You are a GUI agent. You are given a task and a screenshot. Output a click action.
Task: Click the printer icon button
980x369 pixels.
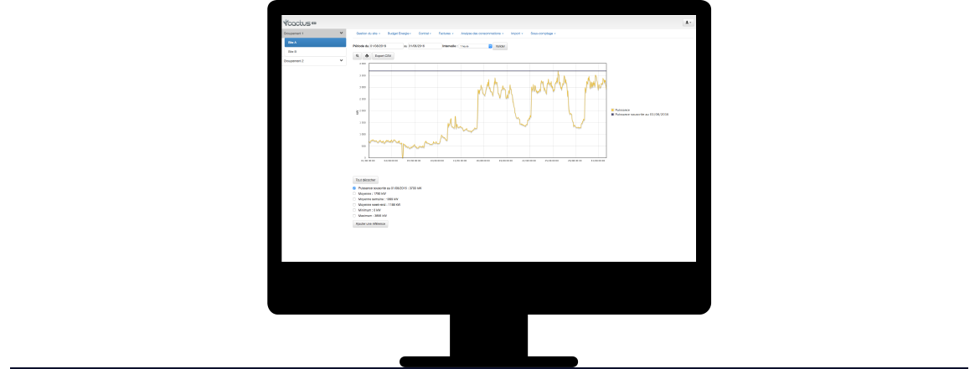point(366,55)
